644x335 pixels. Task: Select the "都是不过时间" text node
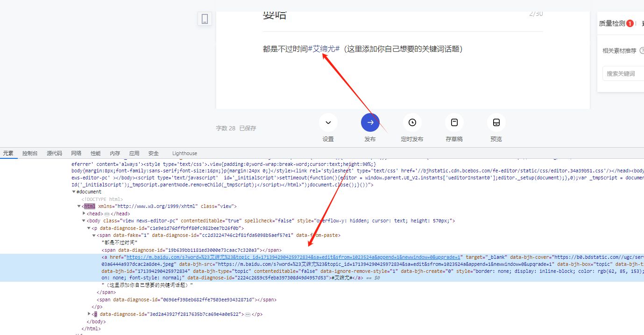pos(120,242)
